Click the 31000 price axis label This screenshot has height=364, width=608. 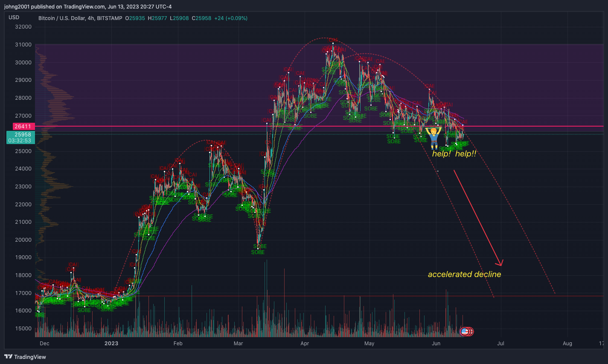(x=23, y=45)
